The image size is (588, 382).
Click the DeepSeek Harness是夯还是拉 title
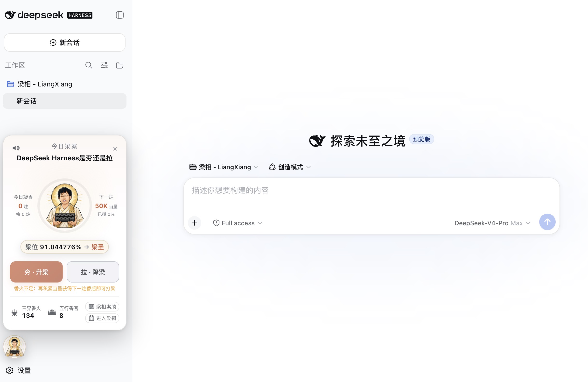coord(64,158)
